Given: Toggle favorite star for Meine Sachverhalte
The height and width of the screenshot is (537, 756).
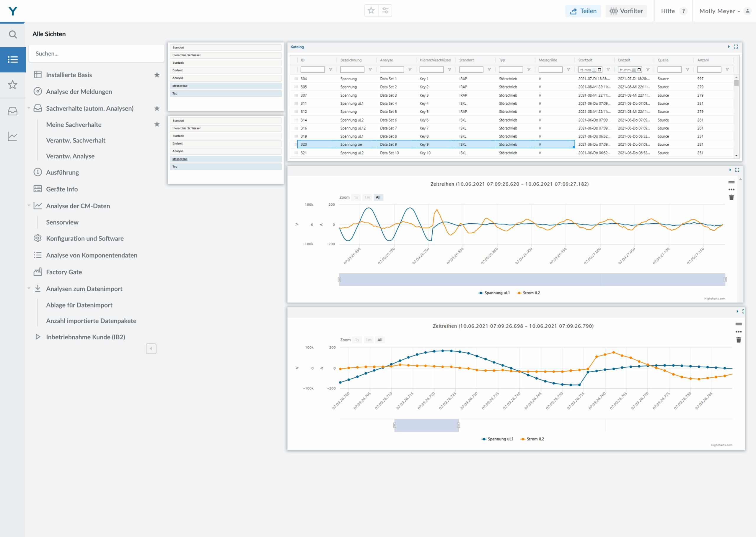Looking at the screenshot, I should click(x=157, y=124).
